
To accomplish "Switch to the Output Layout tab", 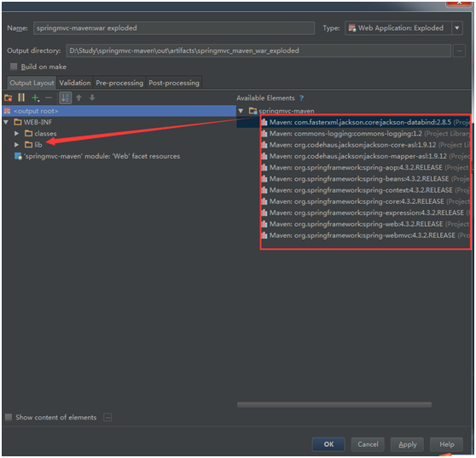I will [32, 83].
